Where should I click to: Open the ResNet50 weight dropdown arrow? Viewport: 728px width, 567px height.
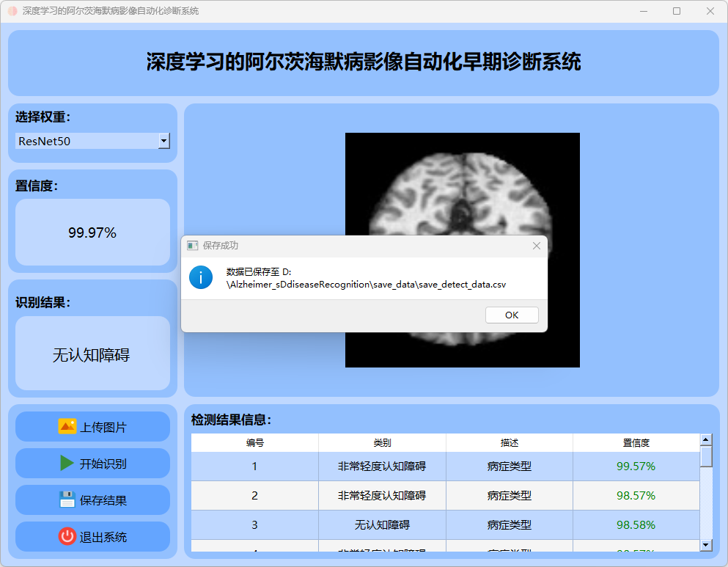(163, 141)
